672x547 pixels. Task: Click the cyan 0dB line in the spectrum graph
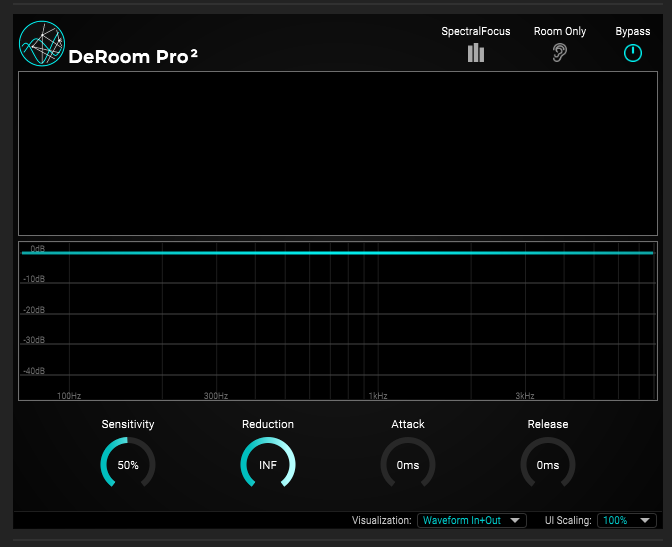point(336,253)
